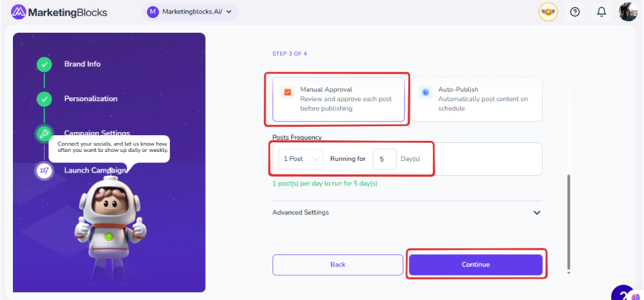Go to the Personalization step

pos(91,99)
